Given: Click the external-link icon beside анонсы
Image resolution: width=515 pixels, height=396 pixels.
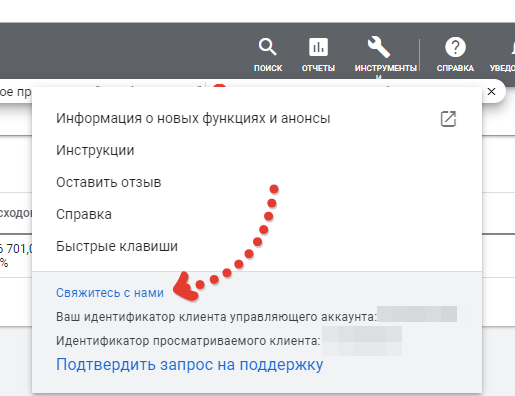Looking at the screenshot, I should pyautogui.click(x=448, y=119).
